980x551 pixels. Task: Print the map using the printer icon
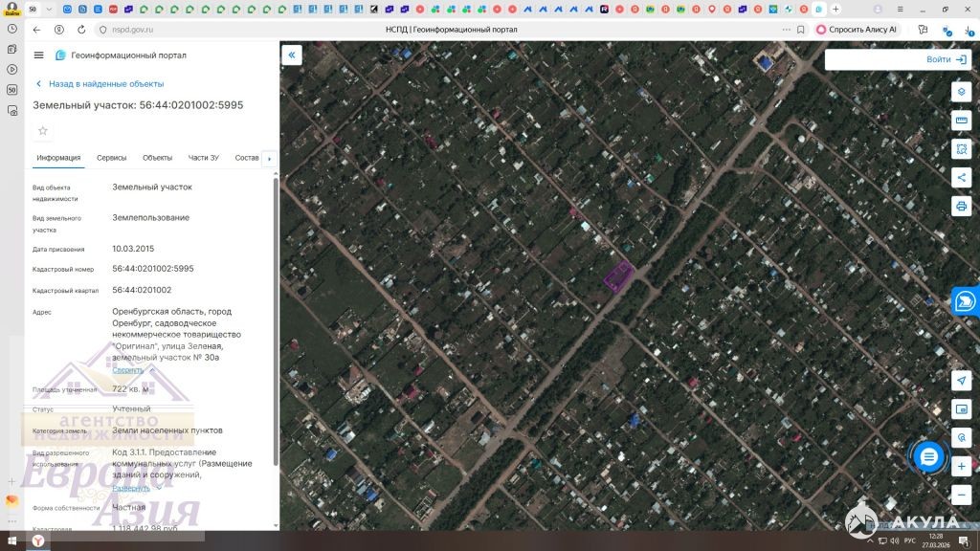coord(962,206)
